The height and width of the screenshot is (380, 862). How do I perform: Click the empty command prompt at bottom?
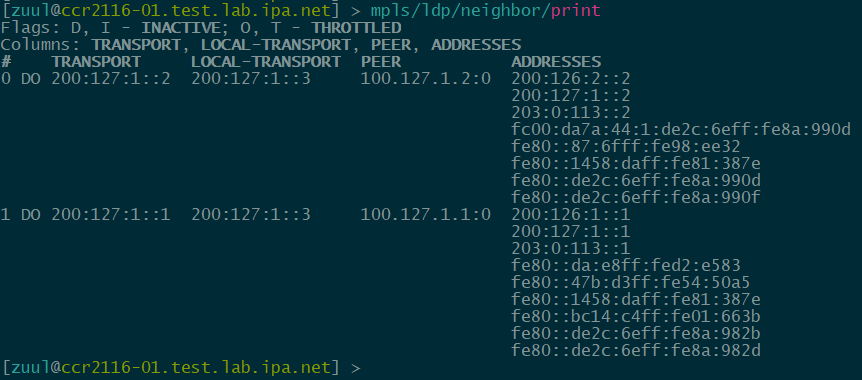coord(181,367)
